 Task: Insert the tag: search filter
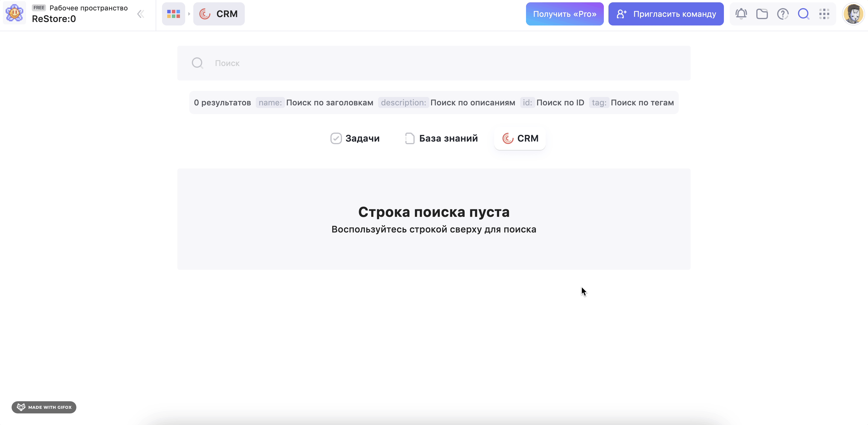point(599,102)
